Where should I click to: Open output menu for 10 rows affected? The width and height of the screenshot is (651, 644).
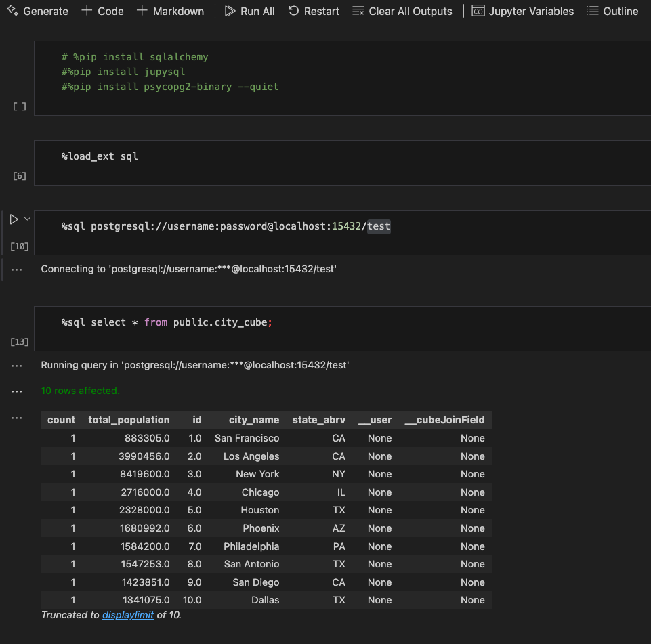coord(17,391)
